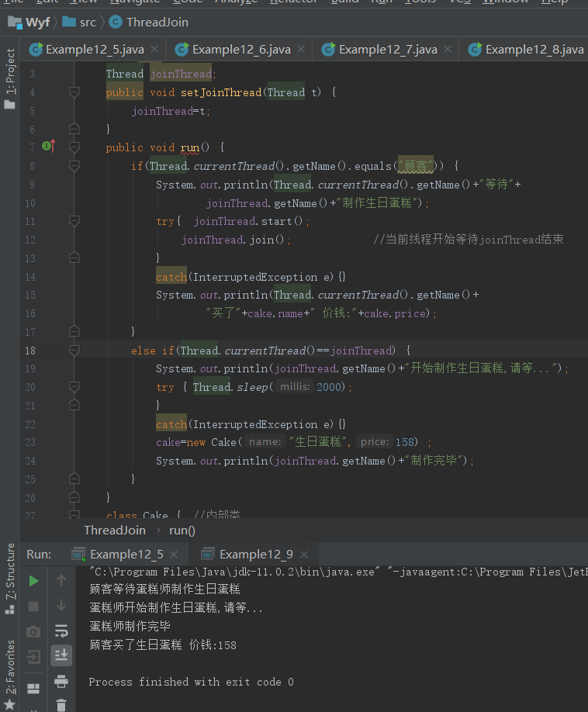
Task: Open the Restore Layout icon in Run panel
Action: click(33, 689)
